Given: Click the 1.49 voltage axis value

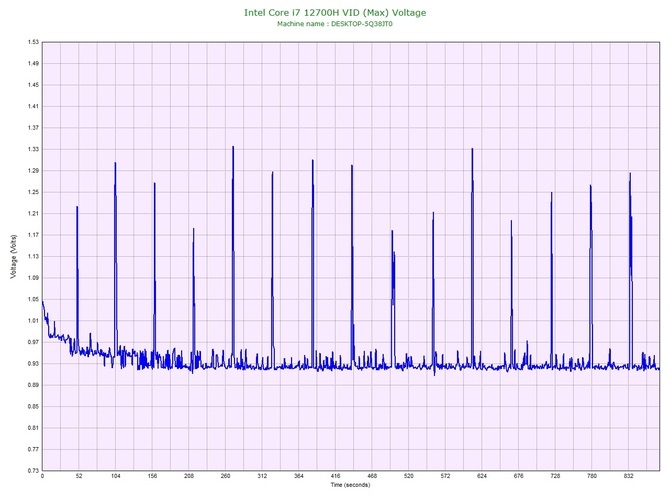Looking at the screenshot, I should [x=33, y=63].
